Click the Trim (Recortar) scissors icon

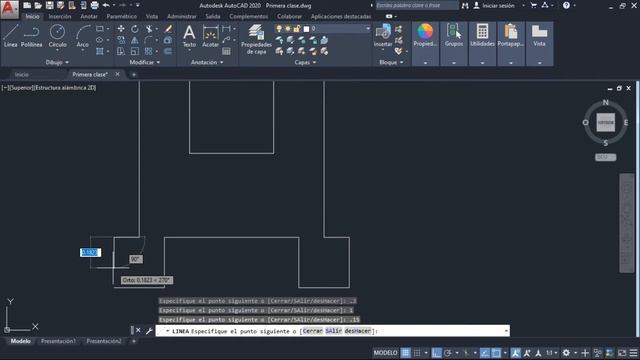pyautogui.click(x=149, y=29)
